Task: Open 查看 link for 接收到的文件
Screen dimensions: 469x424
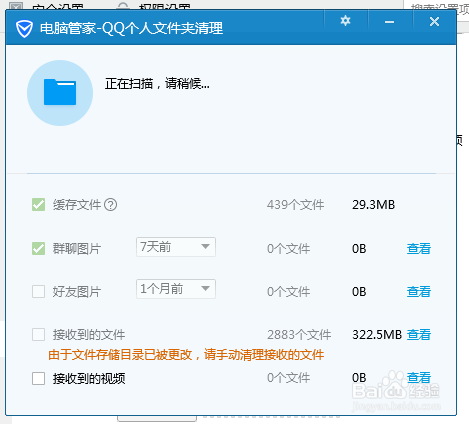Action: click(x=419, y=334)
